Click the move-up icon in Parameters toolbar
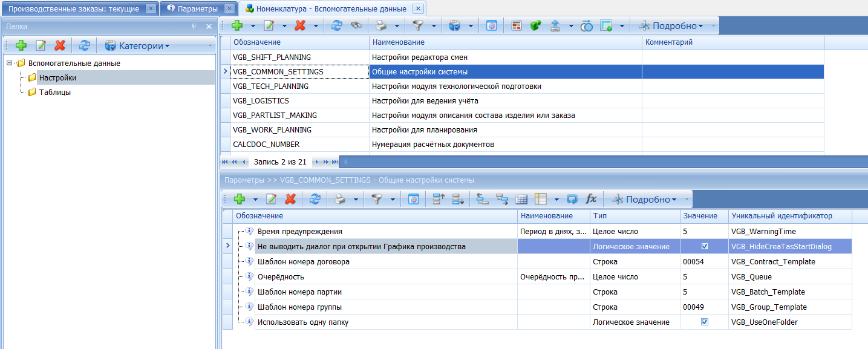Screen dimensions: 868x349 tap(439, 199)
